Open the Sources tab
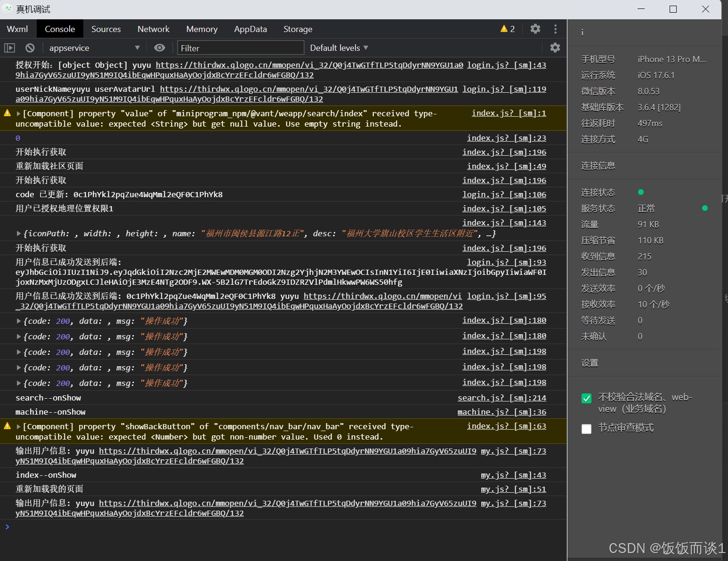Viewport: 728px width, 561px height. (x=106, y=29)
